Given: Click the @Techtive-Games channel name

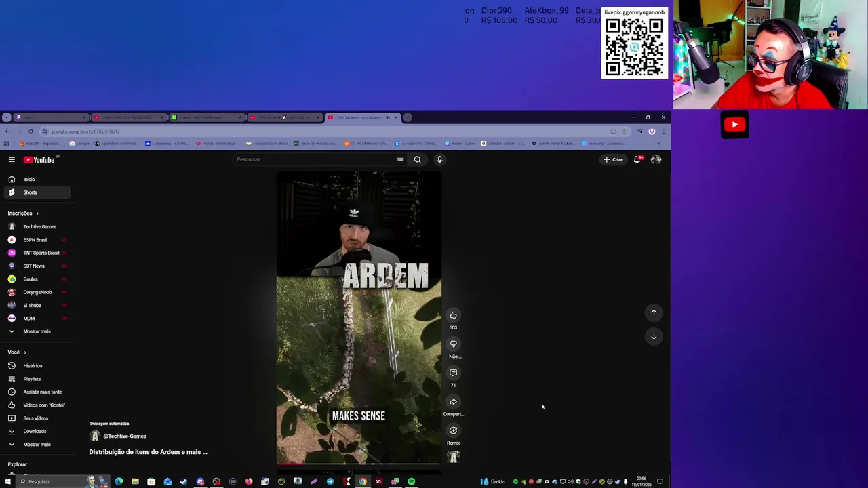Looking at the screenshot, I should tap(125, 436).
